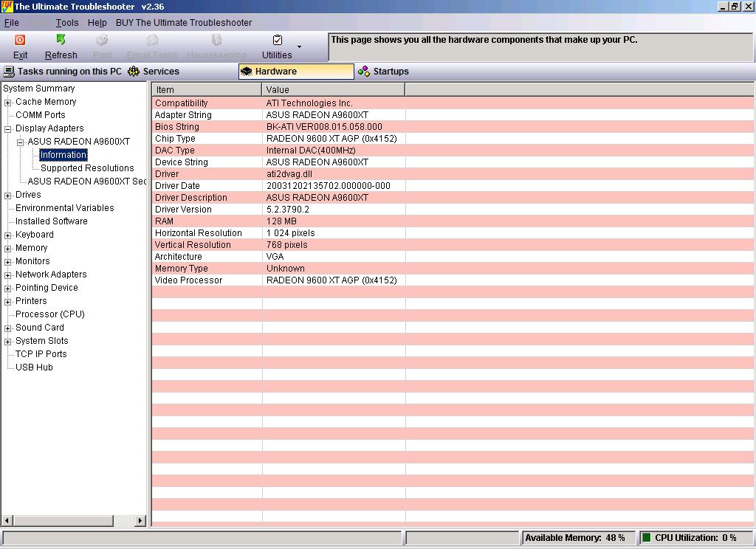Collapse the ASUS RADEON A9600XT node

(20, 142)
